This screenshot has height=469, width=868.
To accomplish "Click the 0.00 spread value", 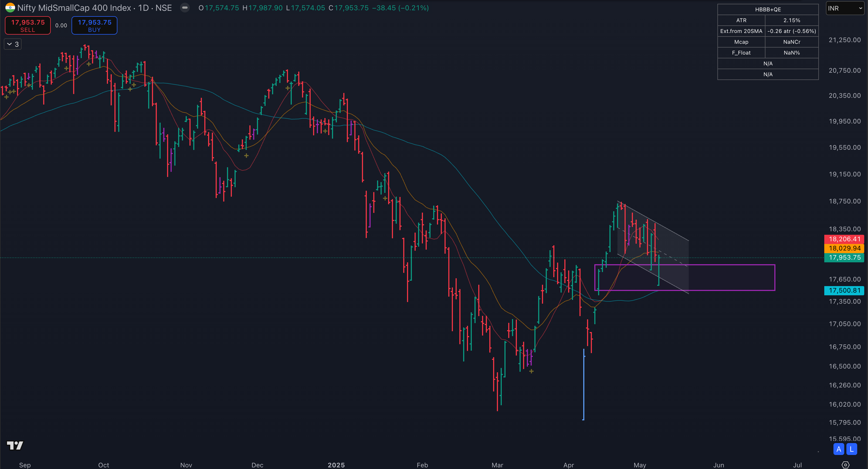I will pyautogui.click(x=61, y=25).
